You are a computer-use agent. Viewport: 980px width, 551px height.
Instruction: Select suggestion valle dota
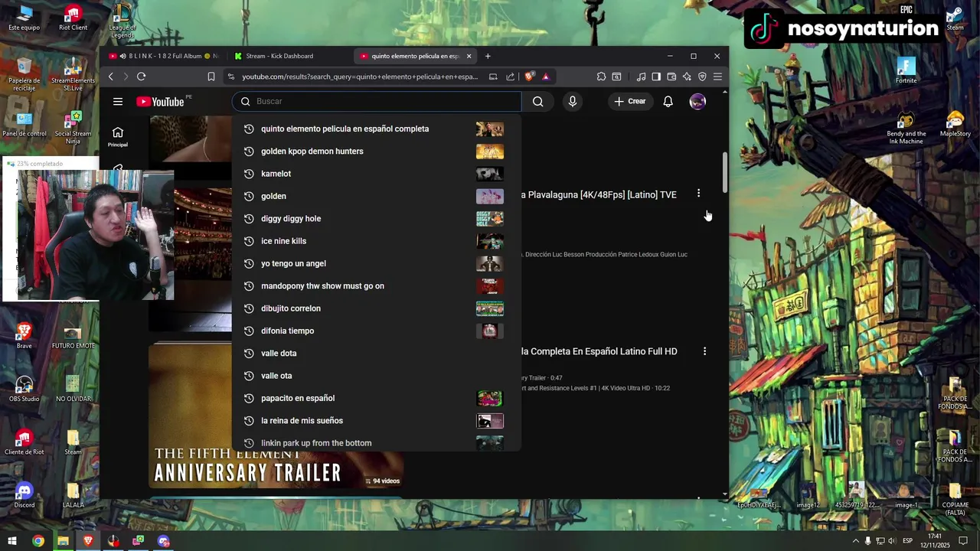376,353
